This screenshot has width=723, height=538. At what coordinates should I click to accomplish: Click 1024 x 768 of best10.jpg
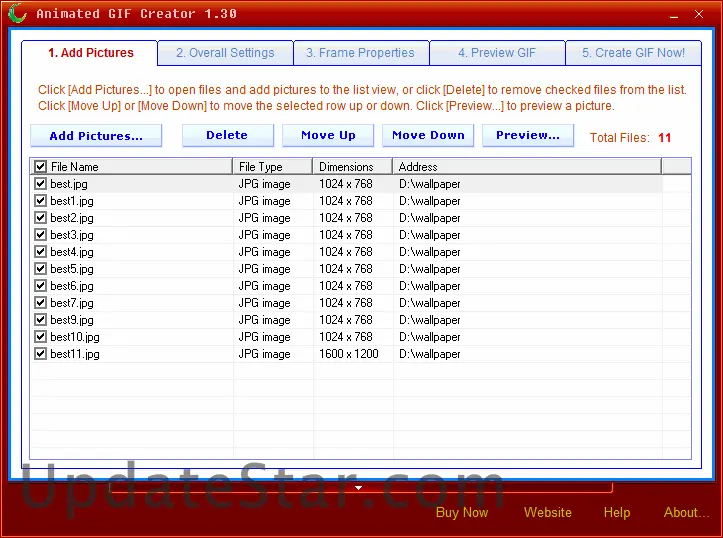346,337
